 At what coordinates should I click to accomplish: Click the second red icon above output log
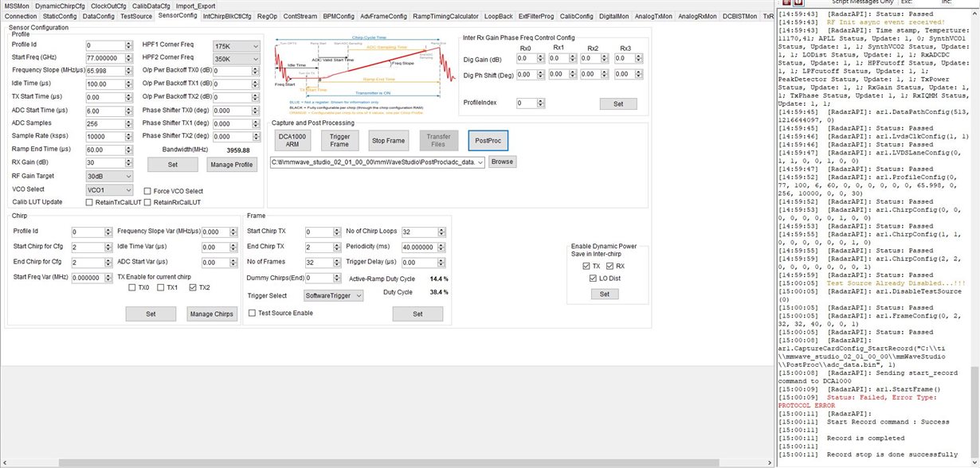[x=798, y=3]
